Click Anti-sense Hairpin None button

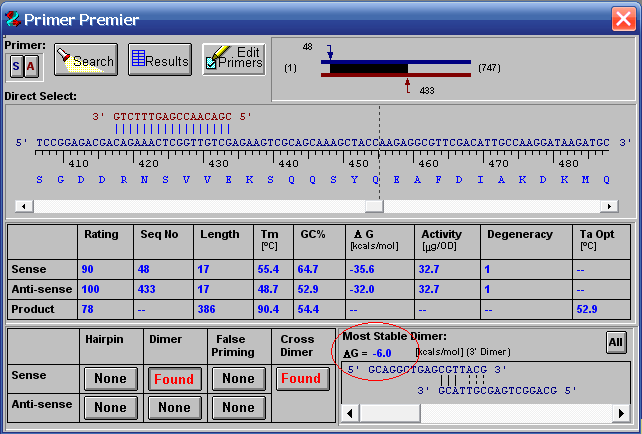coord(111,407)
